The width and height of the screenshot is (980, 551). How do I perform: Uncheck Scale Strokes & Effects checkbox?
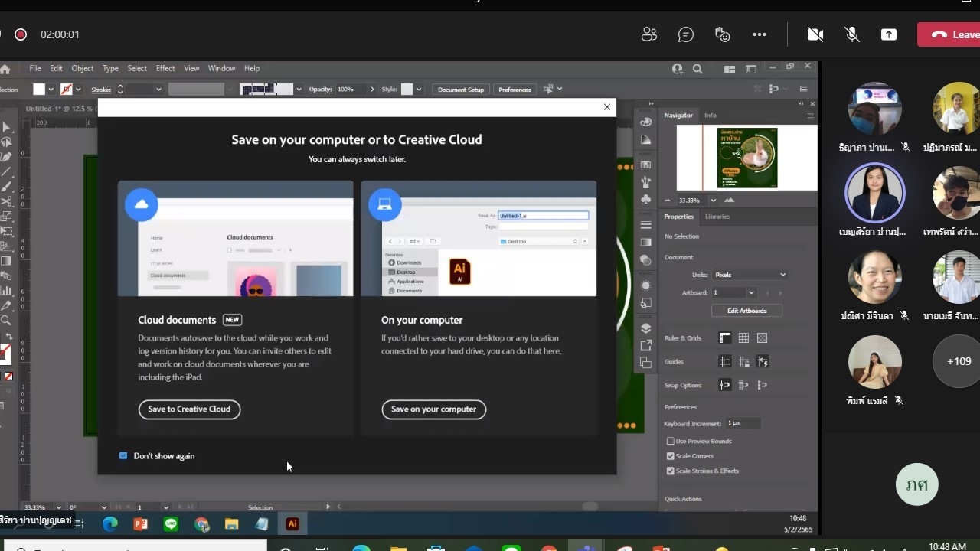coord(671,471)
